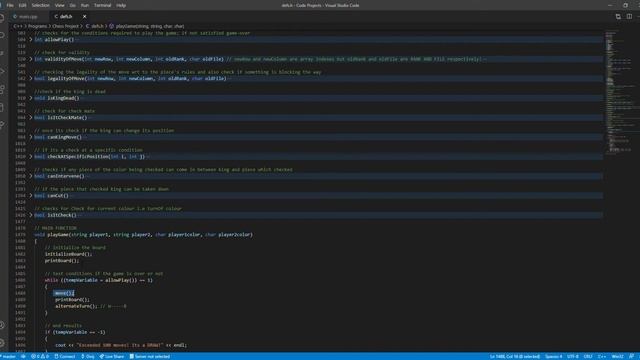The height and width of the screenshot is (360, 640).
Task: Click the master branch indicator in the status bar
Action: click(x=9, y=356)
